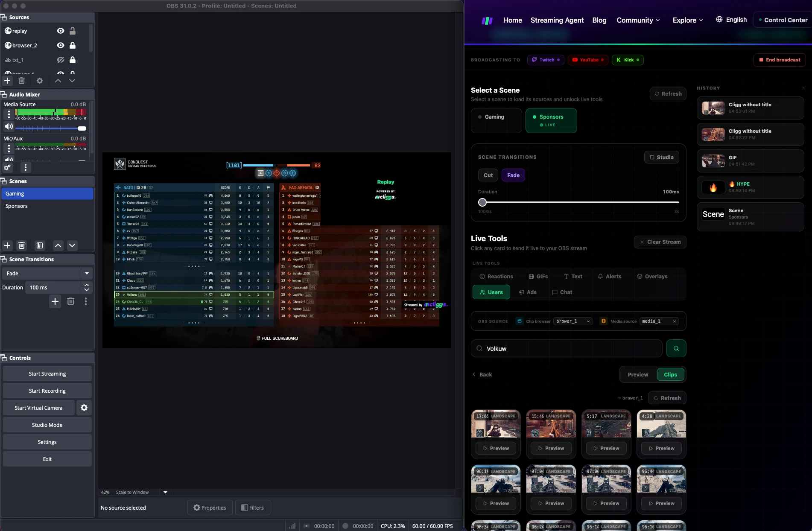Add a new scene with plus icon
The width and height of the screenshot is (812, 531).
pyautogui.click(x=7, y=245)
